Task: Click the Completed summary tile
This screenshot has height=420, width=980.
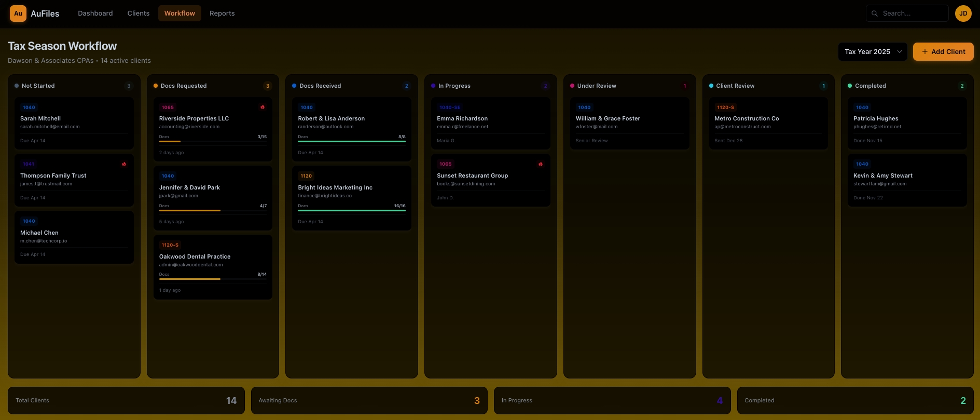Action: coord(855,400)
